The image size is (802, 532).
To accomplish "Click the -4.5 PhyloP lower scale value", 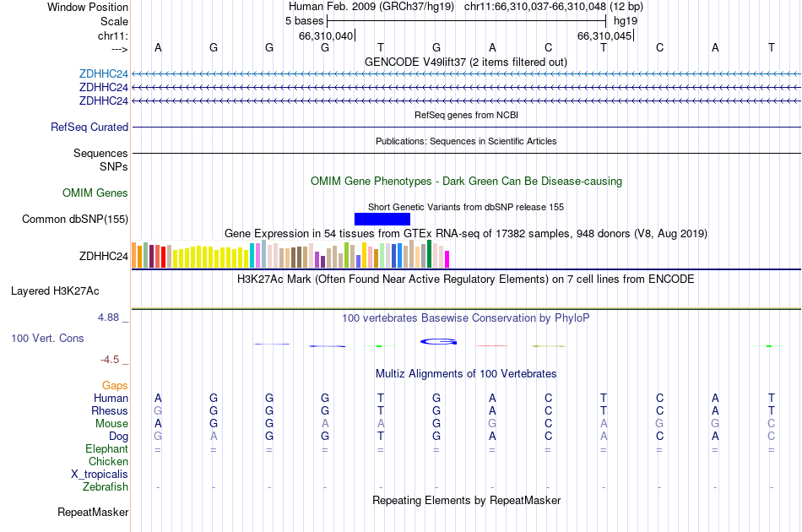I will click(x=110, y=360).
